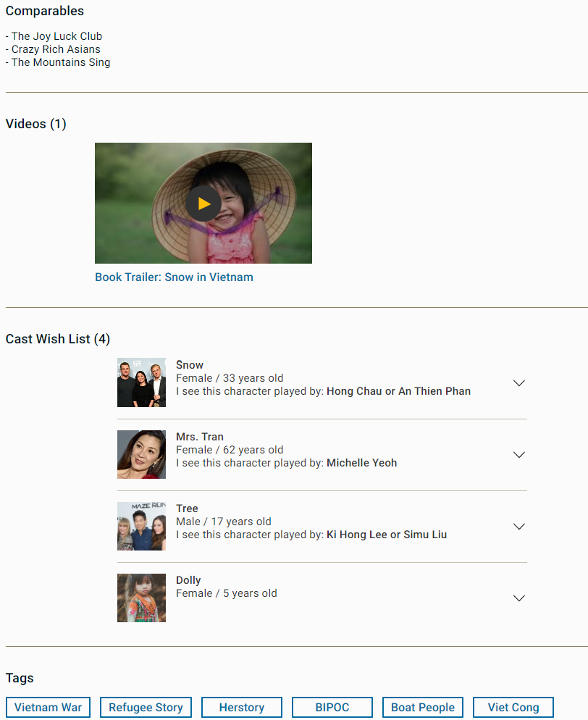588x720 pixels.
Task: Expand the Snow cast entry chevron
Action: [518, 383]
